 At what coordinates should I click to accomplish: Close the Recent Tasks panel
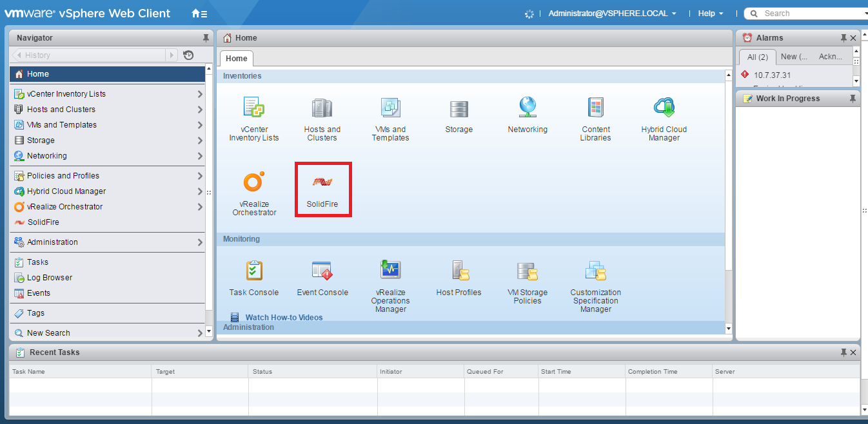coord(853,352)
